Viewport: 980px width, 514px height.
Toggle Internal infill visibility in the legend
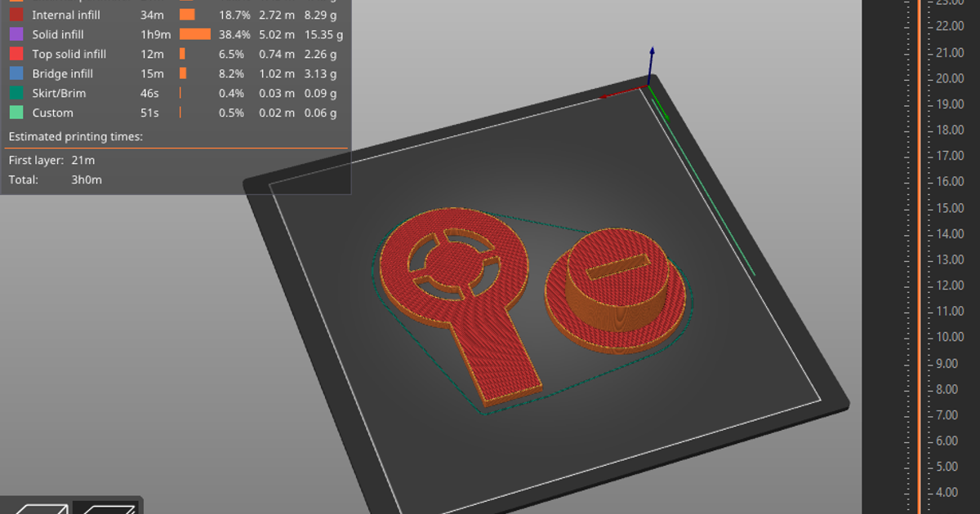(65, 15)
